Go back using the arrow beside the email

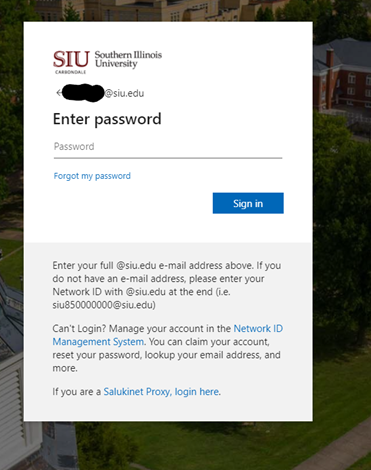point(59,93)
